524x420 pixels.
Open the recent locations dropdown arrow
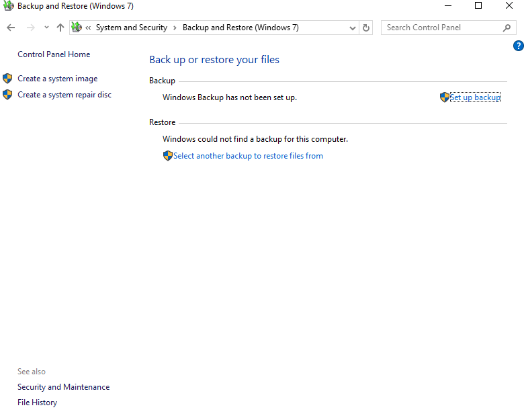tap(46, 28)
